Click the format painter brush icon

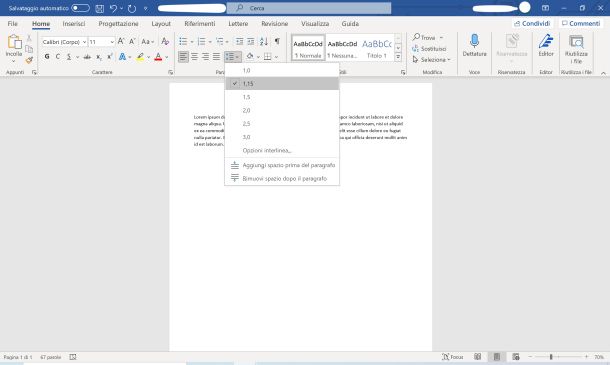click(29, 60)
